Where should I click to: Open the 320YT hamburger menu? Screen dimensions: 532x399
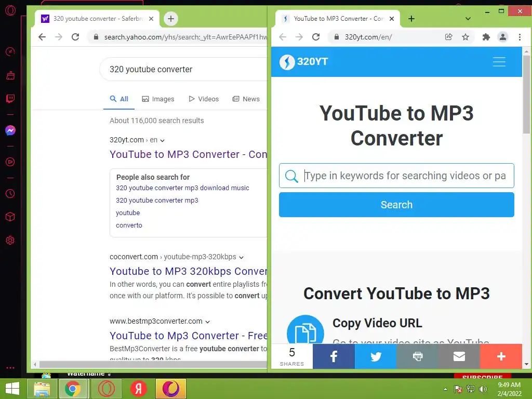click(x=499, y=62)
